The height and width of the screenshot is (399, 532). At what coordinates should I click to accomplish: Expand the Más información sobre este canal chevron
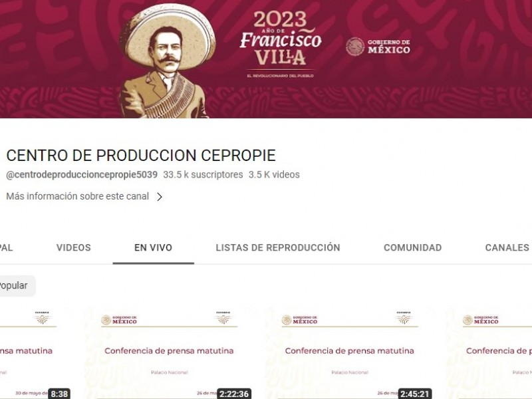160,197
